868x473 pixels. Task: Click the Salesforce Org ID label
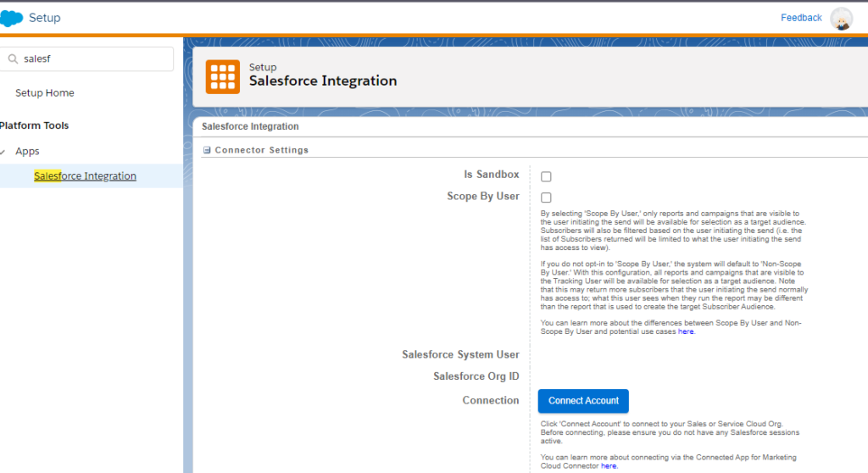point(476,376)
